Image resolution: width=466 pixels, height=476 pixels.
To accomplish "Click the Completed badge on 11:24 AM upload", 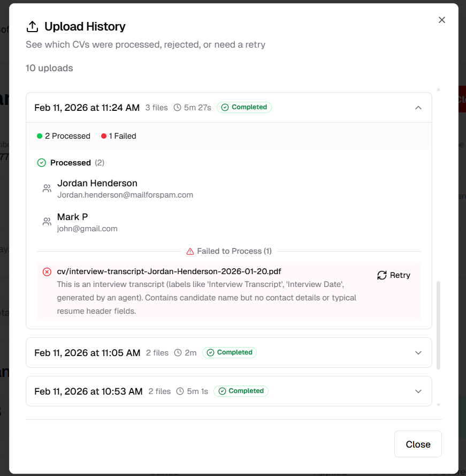I will [244, 108].
